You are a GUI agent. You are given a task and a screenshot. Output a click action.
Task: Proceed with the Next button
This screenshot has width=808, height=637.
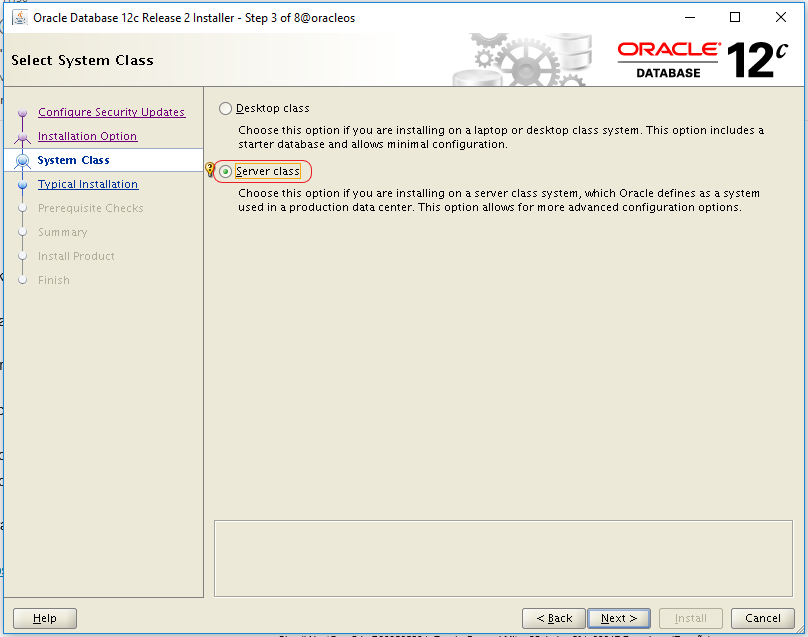[619, 618]
